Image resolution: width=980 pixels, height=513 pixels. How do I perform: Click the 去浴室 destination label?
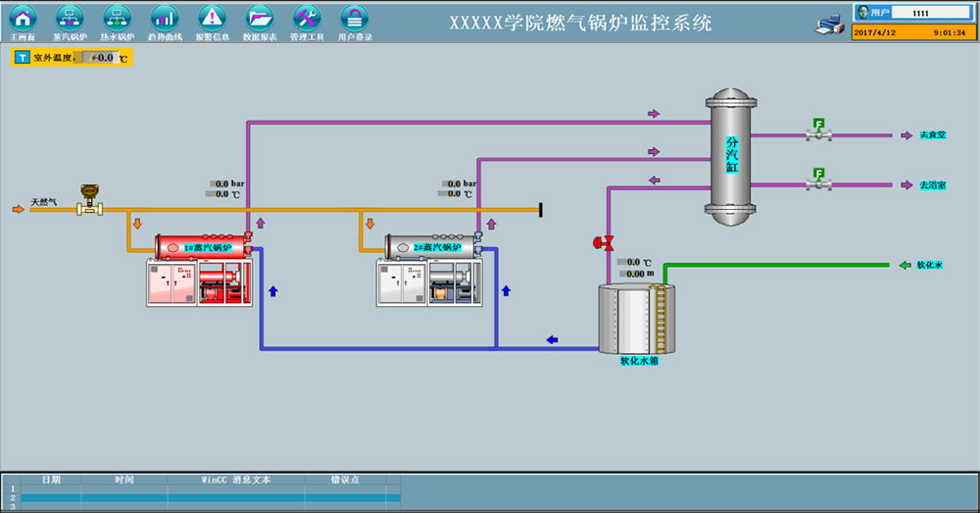tap(933, 185)
